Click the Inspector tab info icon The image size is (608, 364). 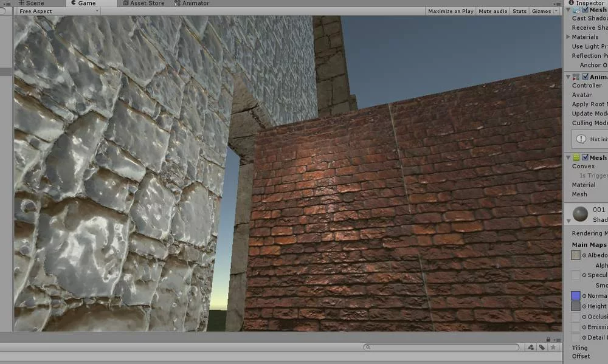(571, 2)
